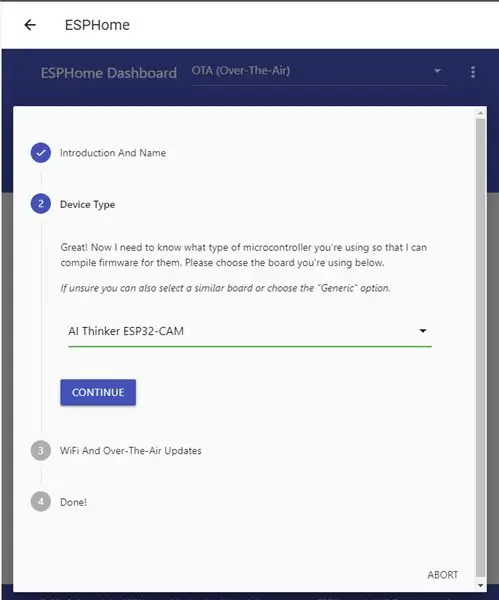Click the ESPHome page title in header
Image resolution: width=499 pixels, height=600 pixels.
click(97, 25)
